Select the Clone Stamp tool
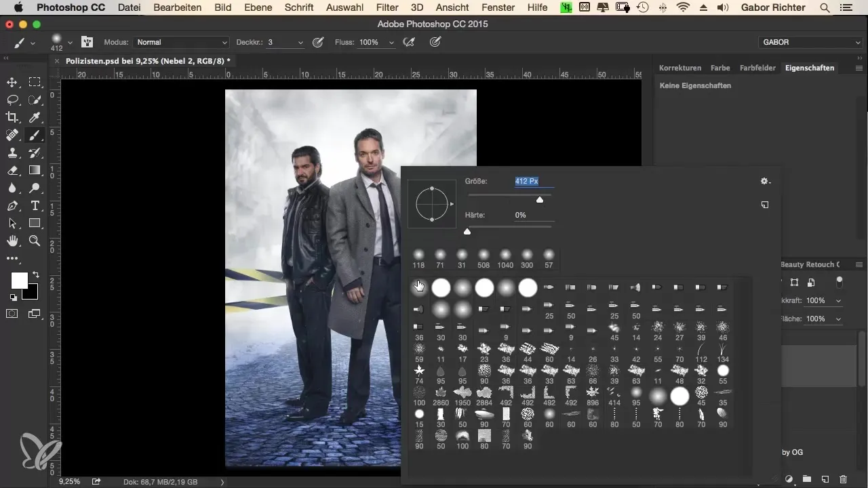This screenshot has width=868, height=488. tap(12, 153)
